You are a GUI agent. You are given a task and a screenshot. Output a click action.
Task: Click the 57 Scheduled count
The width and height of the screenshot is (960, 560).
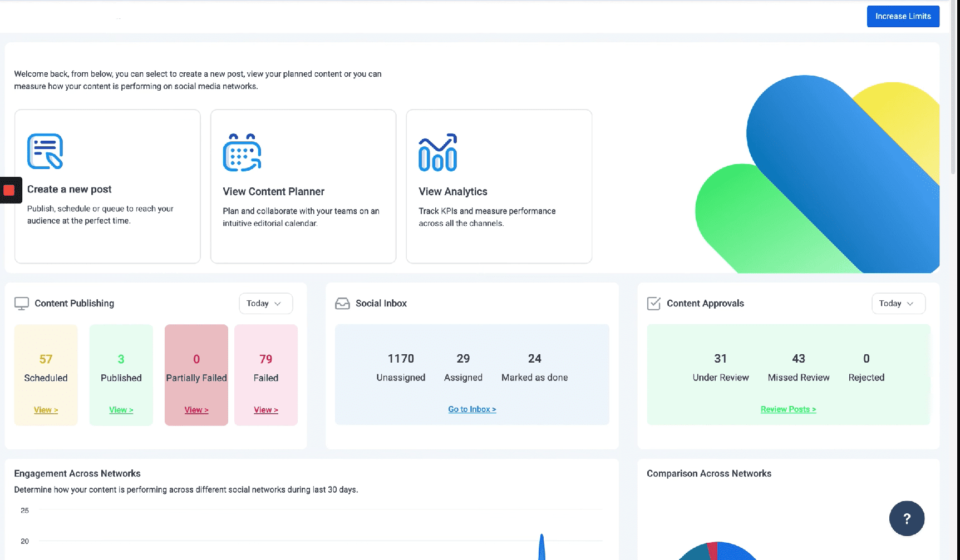[46, 359]
